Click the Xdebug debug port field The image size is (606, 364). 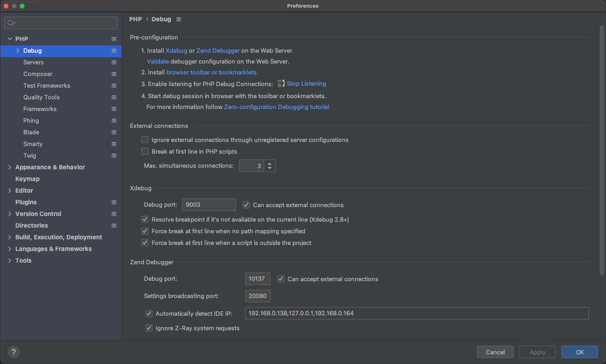point(209,205)
